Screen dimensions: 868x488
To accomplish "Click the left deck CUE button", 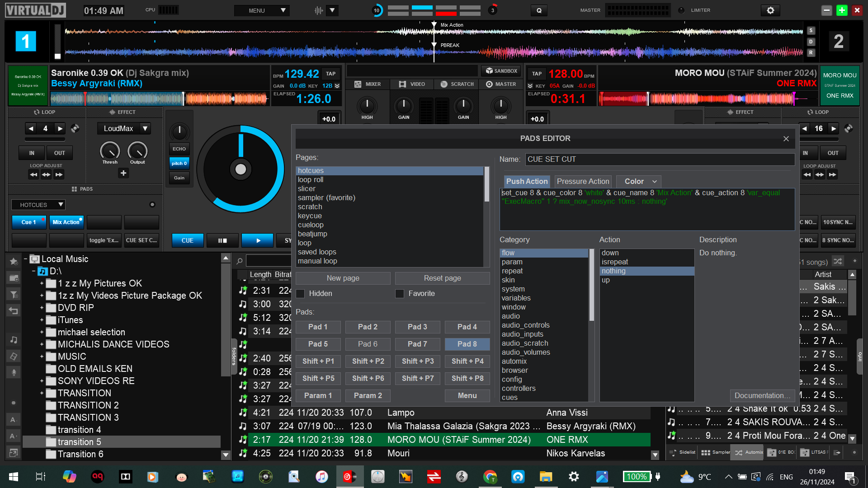I will click(188, 240).
